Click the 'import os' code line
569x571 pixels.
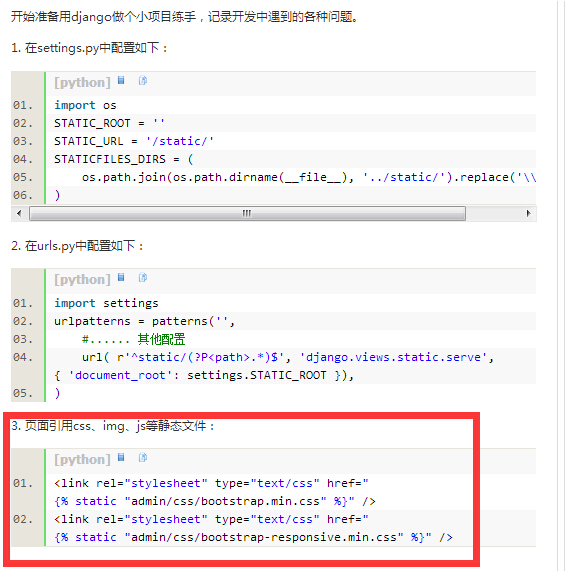point(85,105)
